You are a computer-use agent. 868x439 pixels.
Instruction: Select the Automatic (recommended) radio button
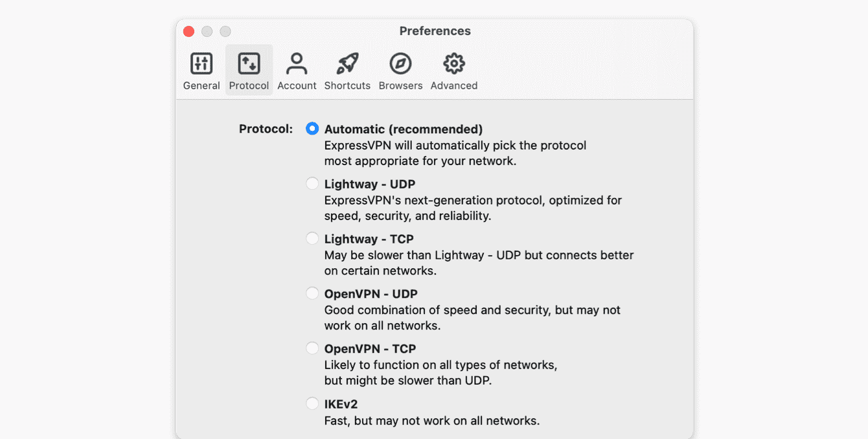point(312,129)
